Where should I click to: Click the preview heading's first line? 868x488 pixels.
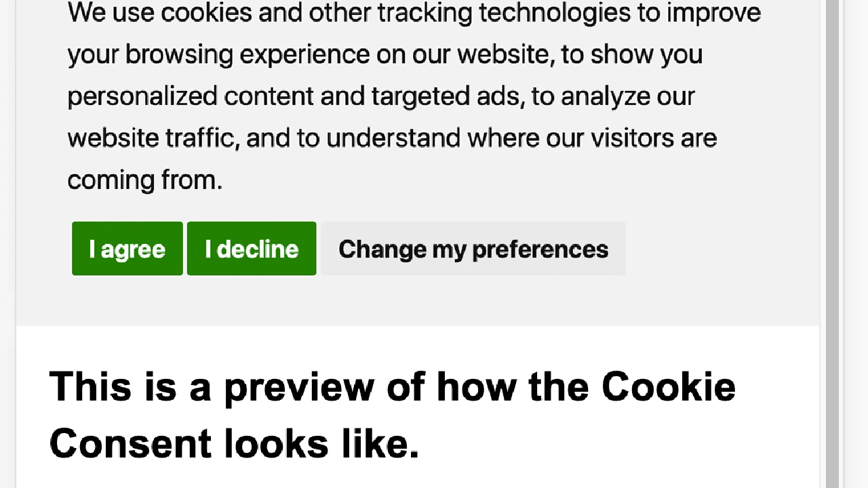click(x=392, y=387)
